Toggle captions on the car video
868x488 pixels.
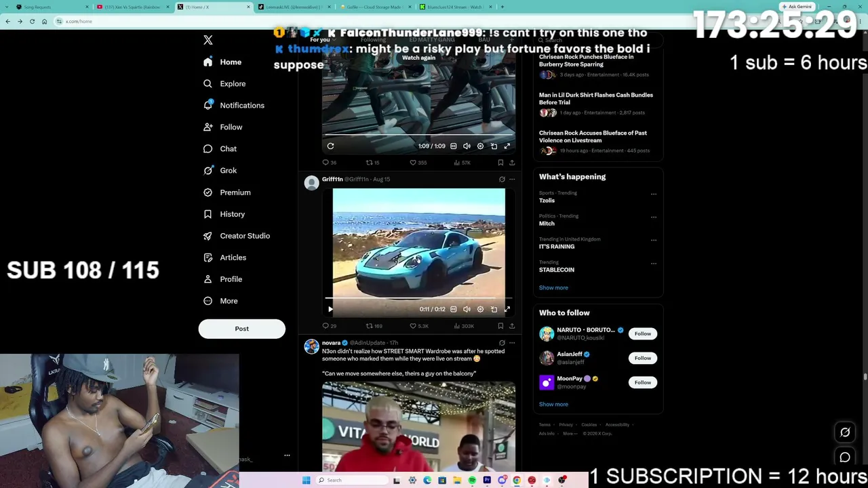coord(454,309)
